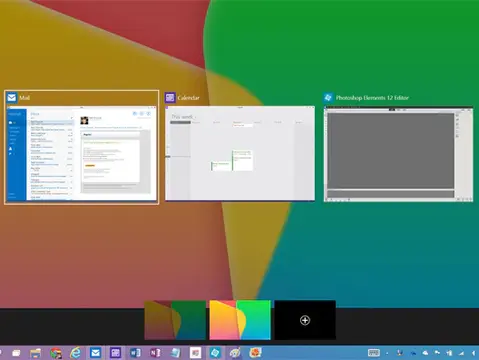Switch to the dimmed first virtual desktop
Screen dimensions: 479x360
[175, 320]
